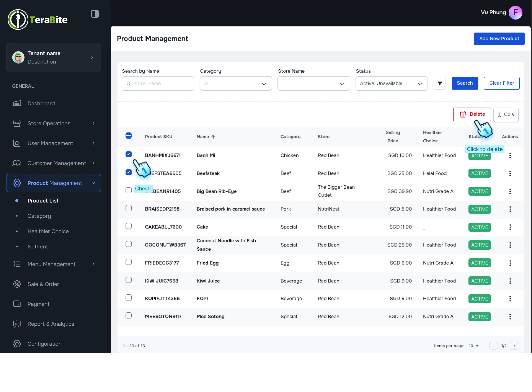The height and width of the screenshot is (392, 532).
Task: Open Kiwi Juice row actions menu
Action: coord(510,281)
